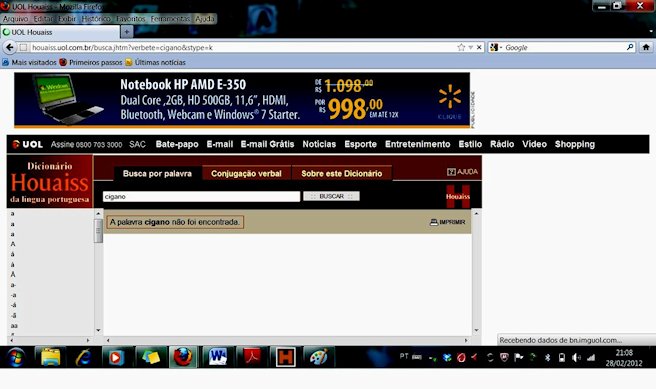Open search engine dropdown next to Google
Screen dimensions: 656x389
pos(501,47)
